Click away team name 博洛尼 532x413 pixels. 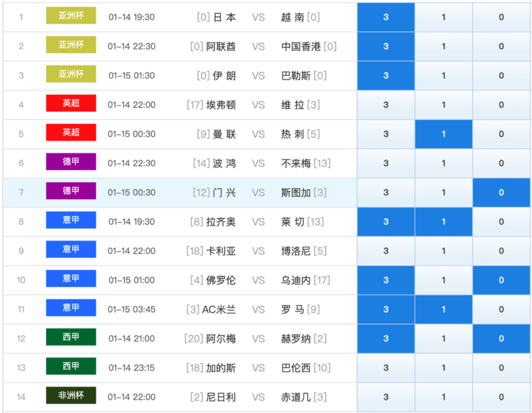point(296,251)
